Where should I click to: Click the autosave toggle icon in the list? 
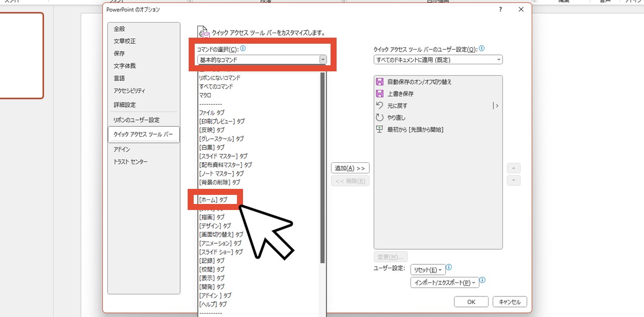(380, 81)
